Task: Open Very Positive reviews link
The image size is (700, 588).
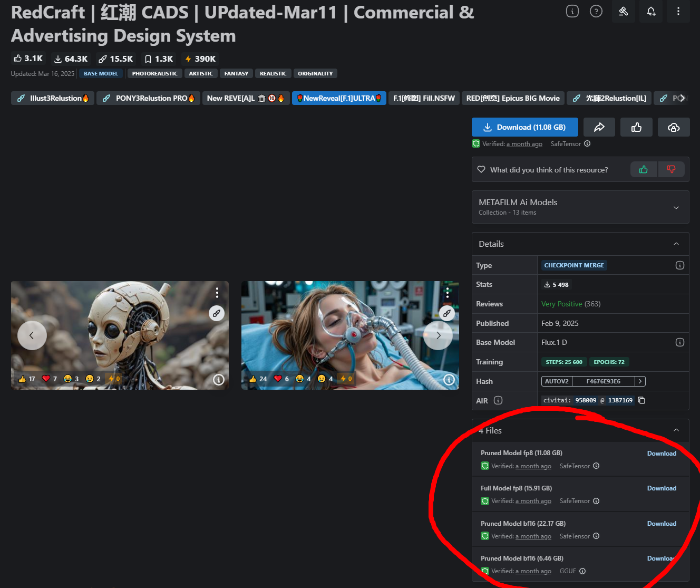Action: (561, 304)
